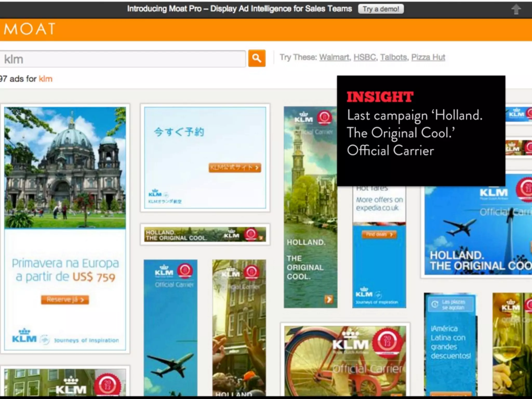Open the Japanese KLM ad thumbnail
Viewport: 532px width, 399px height.
click(205, 158)
